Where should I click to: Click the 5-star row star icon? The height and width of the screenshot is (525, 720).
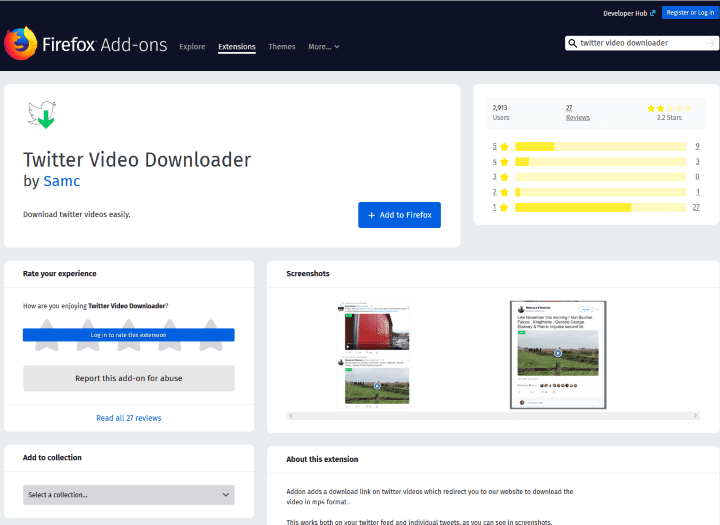coord(504,147)
